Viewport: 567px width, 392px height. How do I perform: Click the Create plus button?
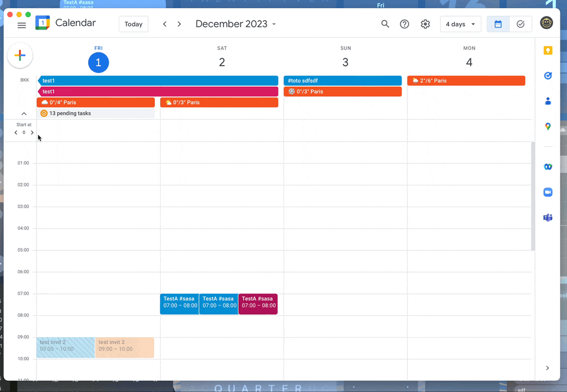(x=20, y=55)
